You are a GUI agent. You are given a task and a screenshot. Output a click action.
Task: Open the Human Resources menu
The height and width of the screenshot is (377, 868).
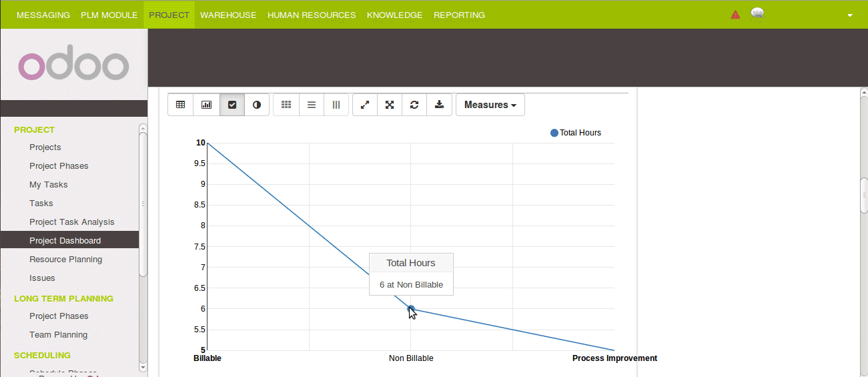pos(312,15)
